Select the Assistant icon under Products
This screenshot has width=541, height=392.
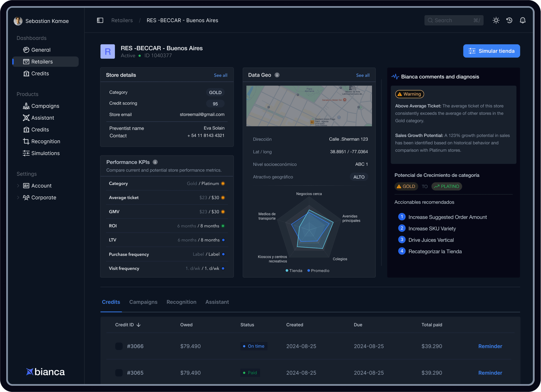(x=26, y=118)
